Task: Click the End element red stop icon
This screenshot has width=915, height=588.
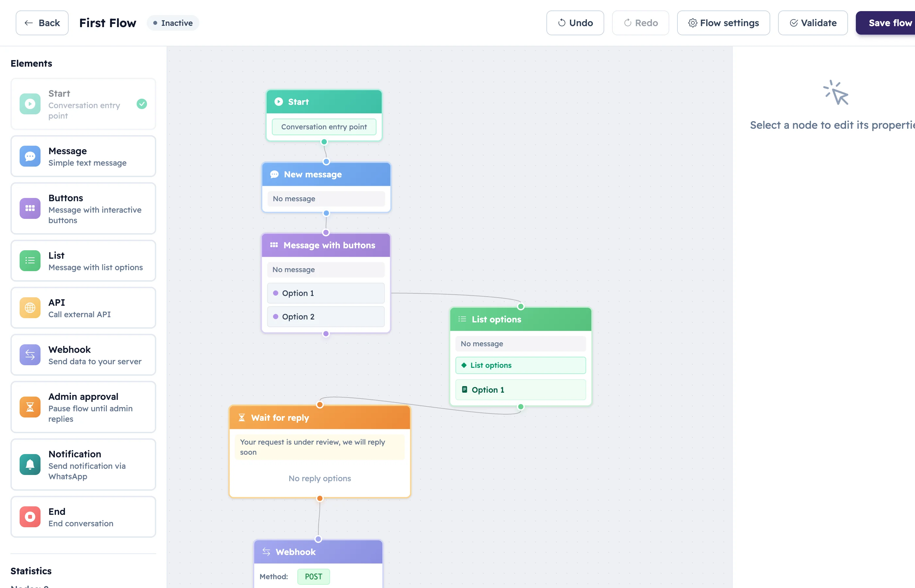Action: click(30, 516)
